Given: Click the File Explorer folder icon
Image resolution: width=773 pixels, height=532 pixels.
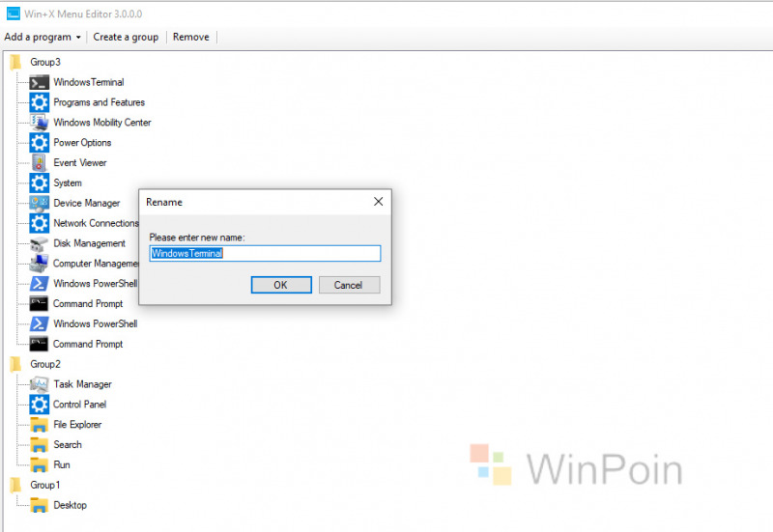Looking at the screenshot, I should click(x=39, y=425).
